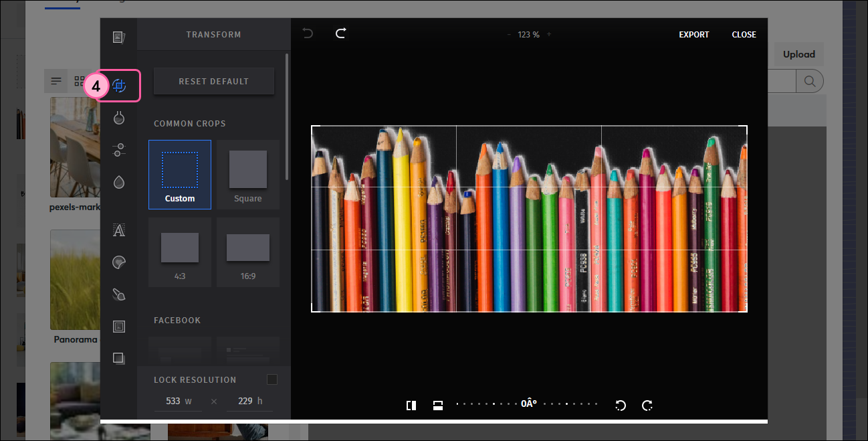Select the Panorama image thumbnail
The height and width of the screenshot is (441, 868).
[74, 280]
